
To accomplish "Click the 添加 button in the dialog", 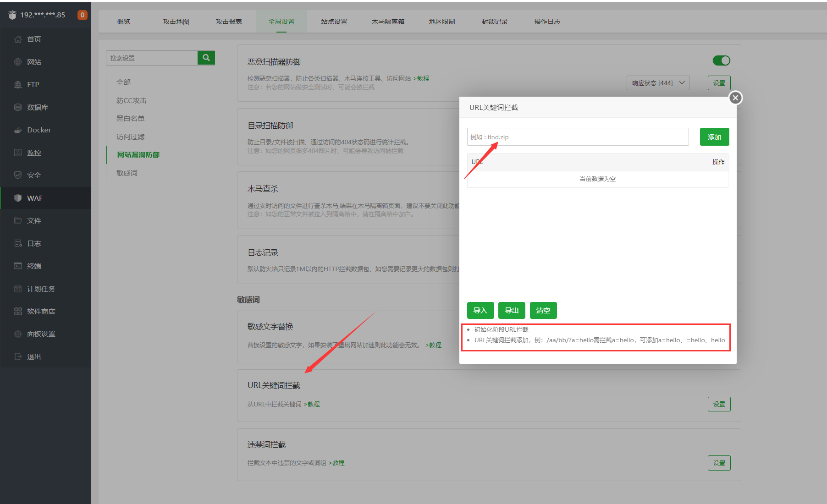I will [714, 137].
